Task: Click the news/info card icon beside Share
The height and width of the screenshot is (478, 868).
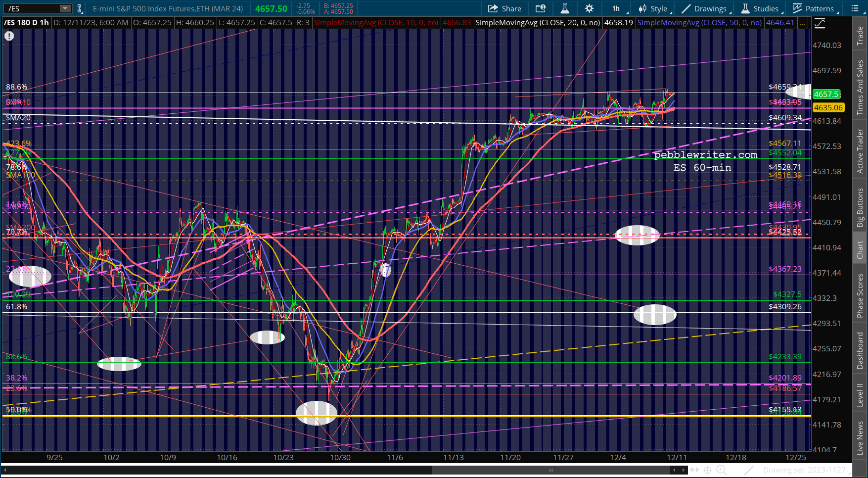Action: pyautogui.click(x=541, y=8)
